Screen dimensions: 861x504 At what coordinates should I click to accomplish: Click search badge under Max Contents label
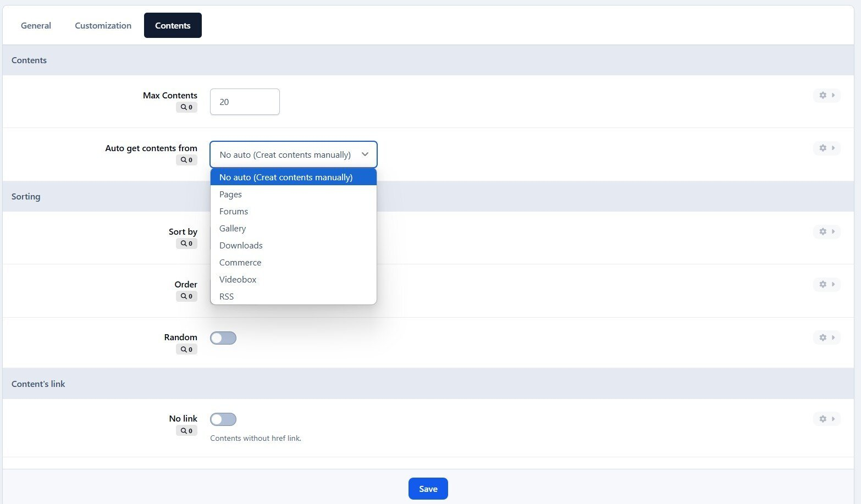186,107
